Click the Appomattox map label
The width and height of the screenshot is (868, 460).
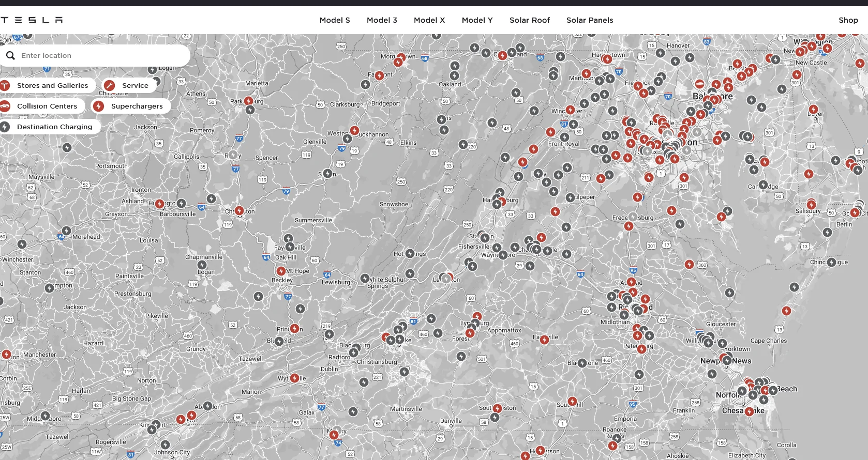pyautogui.click(x=504, y=330)
